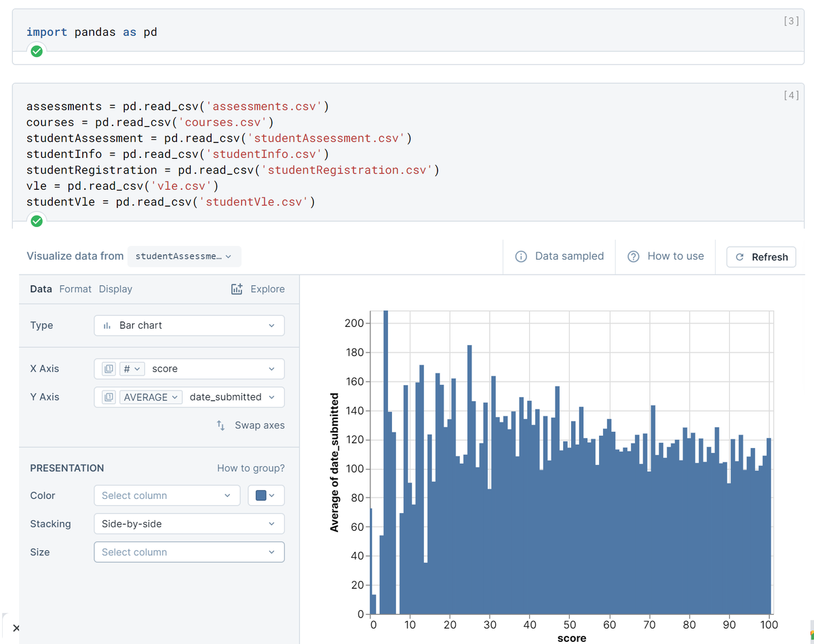The height and width of the screenshot is (644, 814).
Task: Click the Explore chart icon
Action: click(237, 289)
